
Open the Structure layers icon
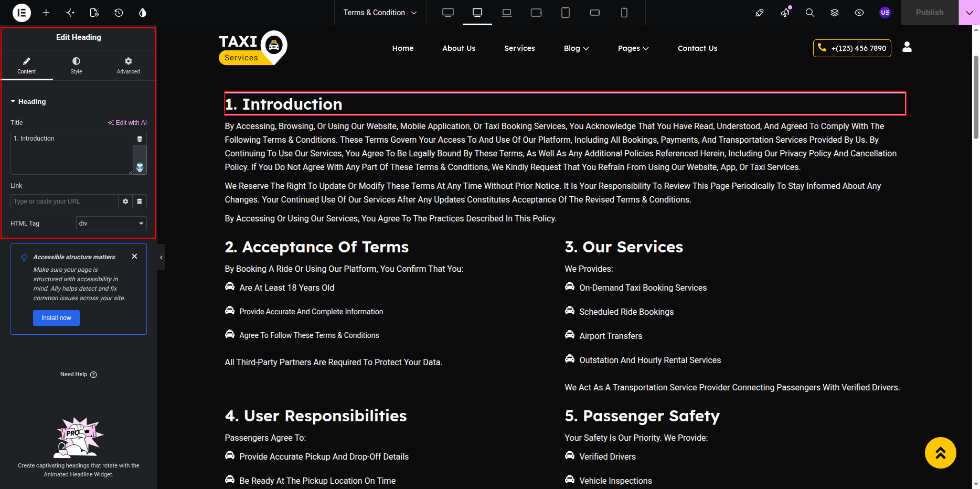835,13
